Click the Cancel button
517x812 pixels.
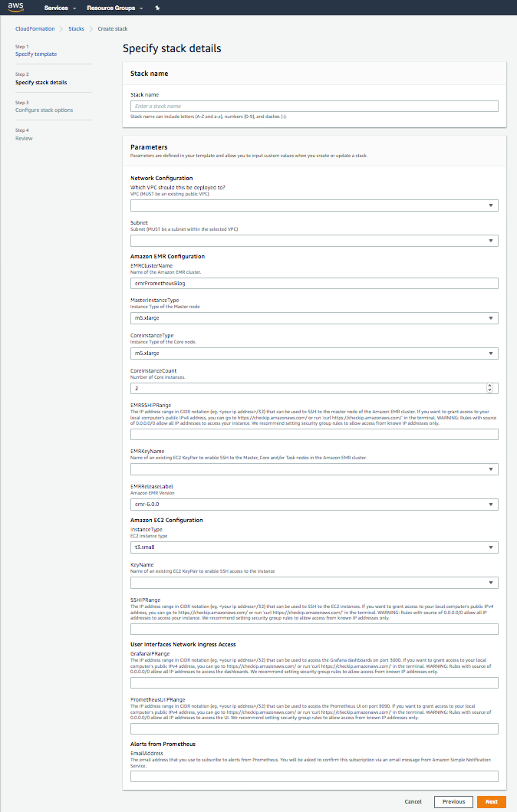click(x=413, y=801)
